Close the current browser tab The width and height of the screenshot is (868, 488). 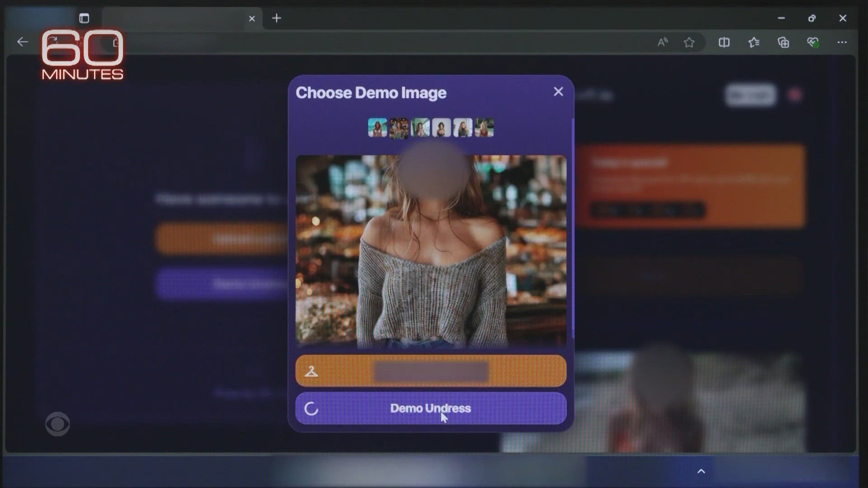(x=252, y=19)
